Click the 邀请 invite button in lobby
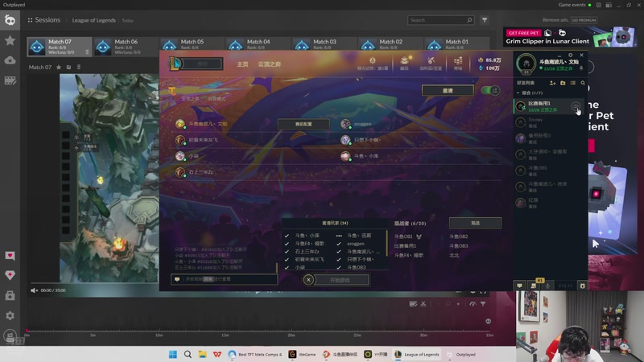This screenshot has height=362, width=644. point(448,90)
